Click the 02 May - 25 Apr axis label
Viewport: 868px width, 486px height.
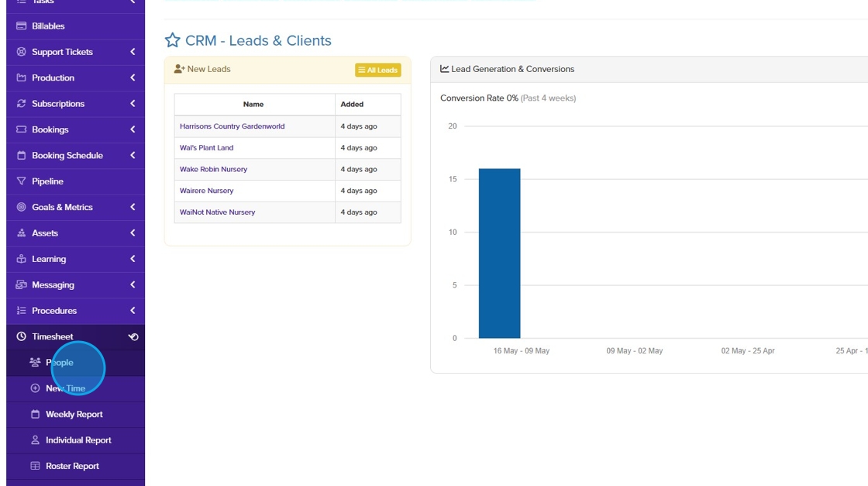coord(748,351)
